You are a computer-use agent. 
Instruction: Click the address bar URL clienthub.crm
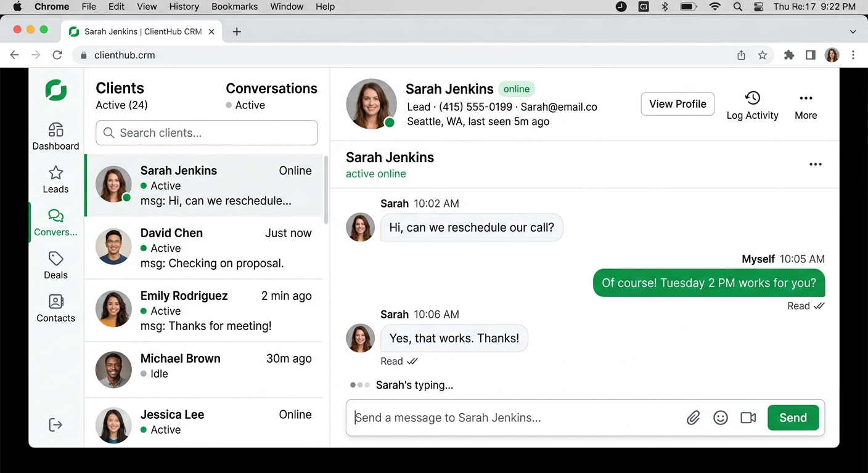tap(125, 55)
